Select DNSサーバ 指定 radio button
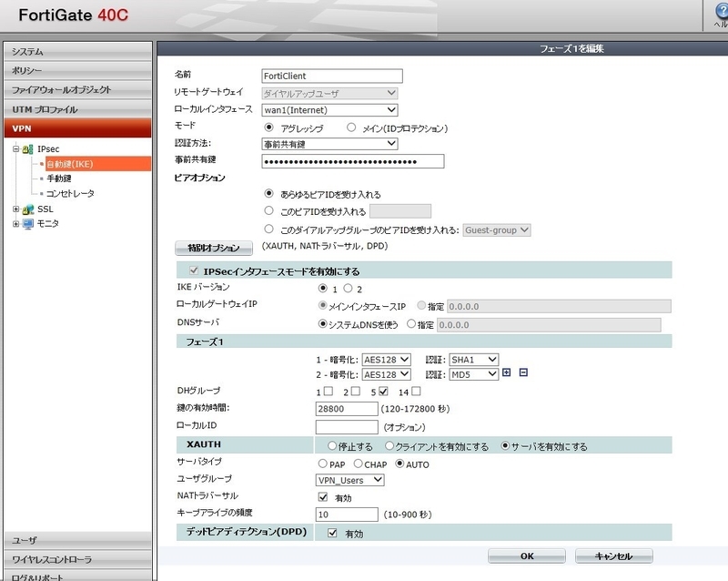Image resolution: width=728 pixels, height=581 pixels. (411, 323)
